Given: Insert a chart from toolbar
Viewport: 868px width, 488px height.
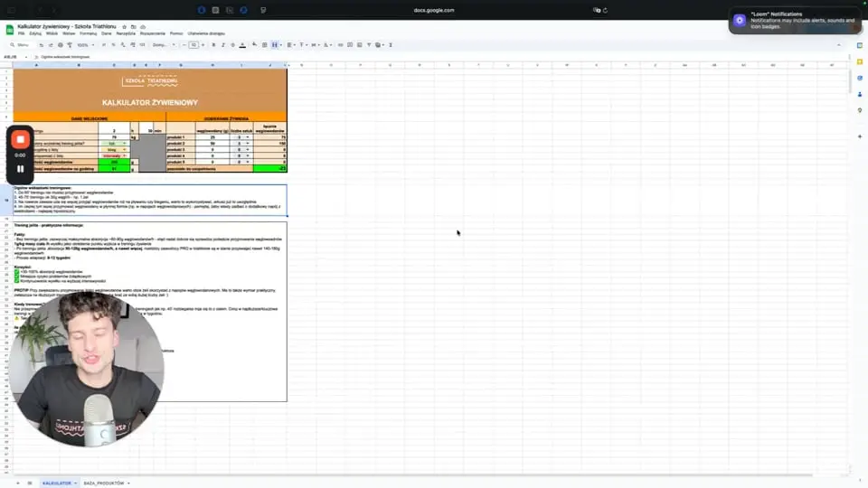Looking at the screenshot, I should click(359, 45).
